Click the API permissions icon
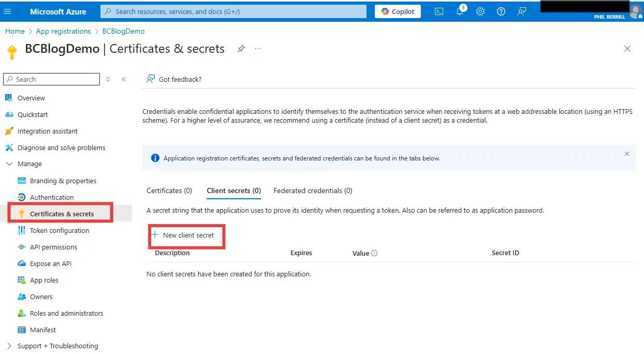This screenshot has width=644, height=354. coord(21,247)
